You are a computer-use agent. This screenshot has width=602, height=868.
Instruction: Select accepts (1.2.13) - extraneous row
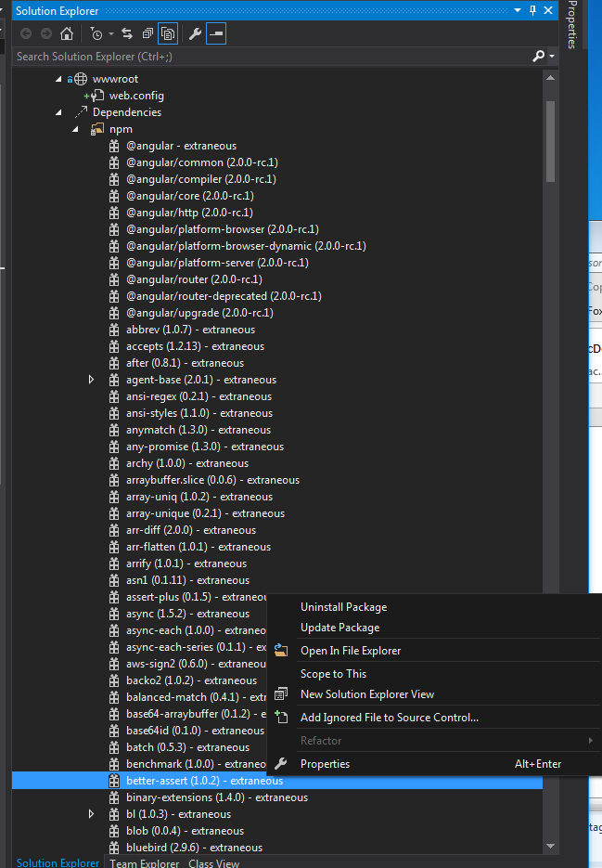coord(195,346)
